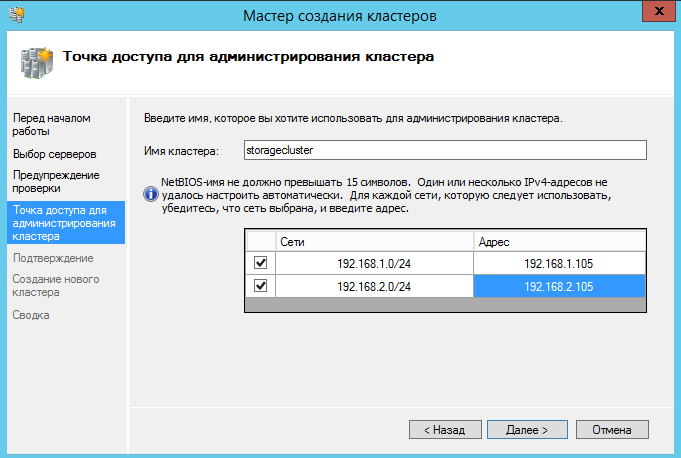This screenshot has width=681, height=458.
Task: Select the "Точка доступа для администрирования кластера" step
Action: pos(60,223)
